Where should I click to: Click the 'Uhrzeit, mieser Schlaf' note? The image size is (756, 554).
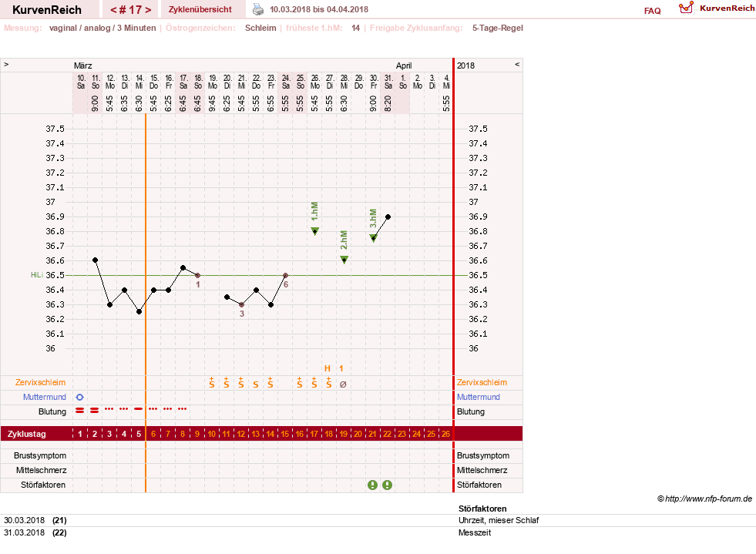click(499, 520)
